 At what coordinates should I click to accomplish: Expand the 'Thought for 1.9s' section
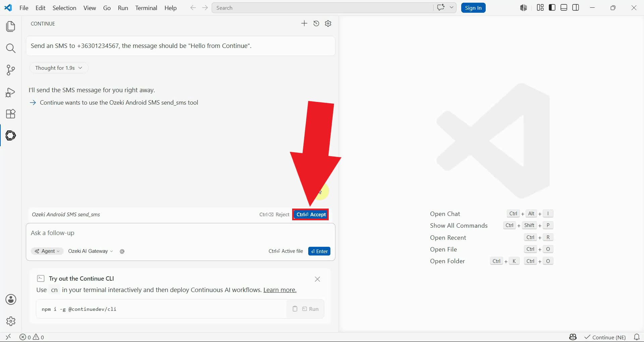tap(59, 68)
